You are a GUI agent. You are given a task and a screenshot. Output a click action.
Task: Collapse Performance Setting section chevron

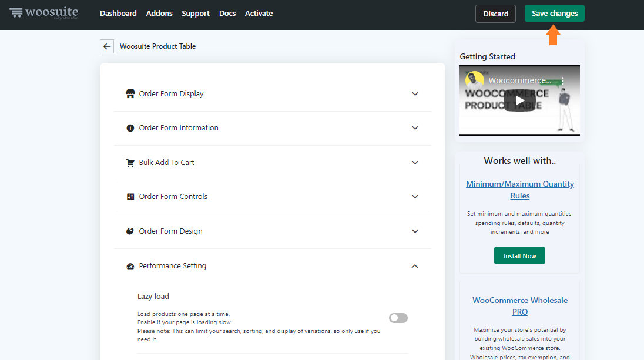point(415,266)
